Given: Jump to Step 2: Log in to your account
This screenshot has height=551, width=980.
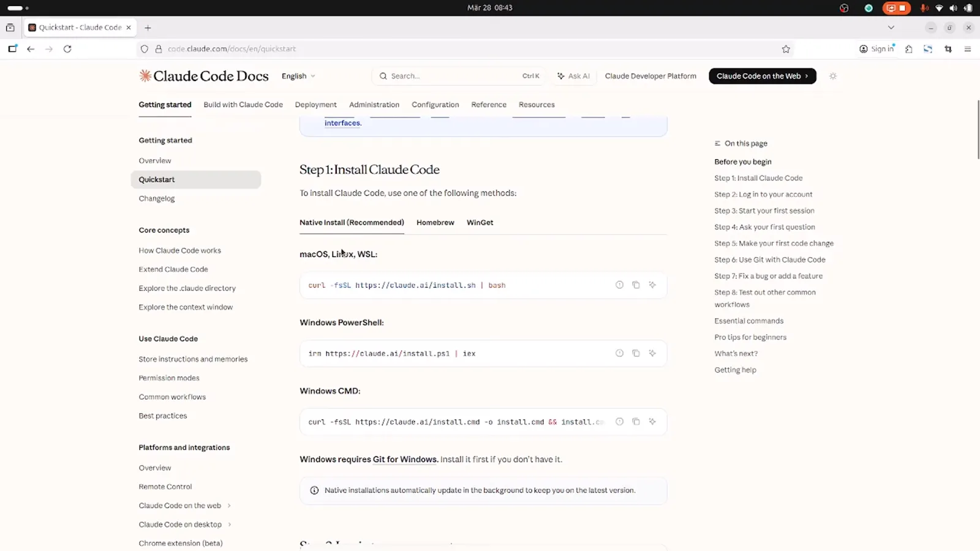Looking at the screenshot, I should [763, 194].
